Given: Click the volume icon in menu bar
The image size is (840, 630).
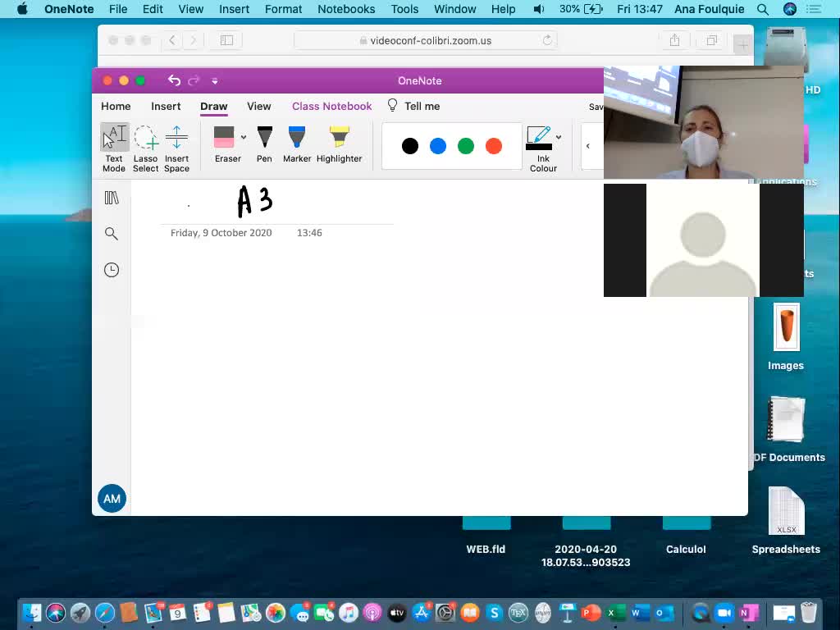Looking at the screenshot, I should click(x=539, y=9).
